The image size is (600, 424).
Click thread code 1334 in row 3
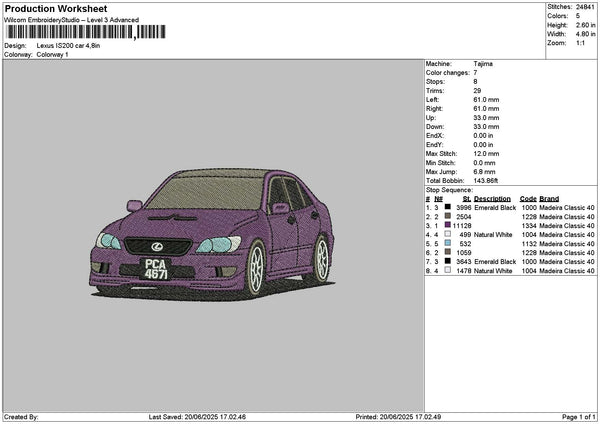click(x=529, y=226)
